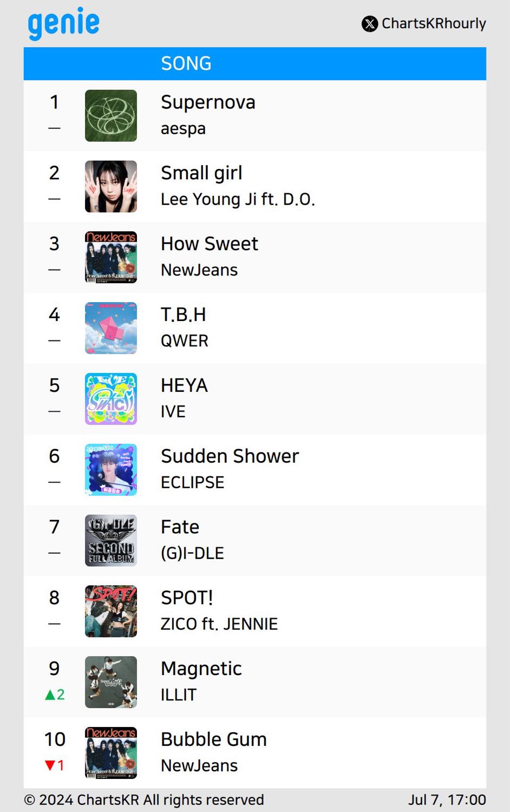Select the SONG header tab
This screenshot has width=510, height=812.
(186, 64)
